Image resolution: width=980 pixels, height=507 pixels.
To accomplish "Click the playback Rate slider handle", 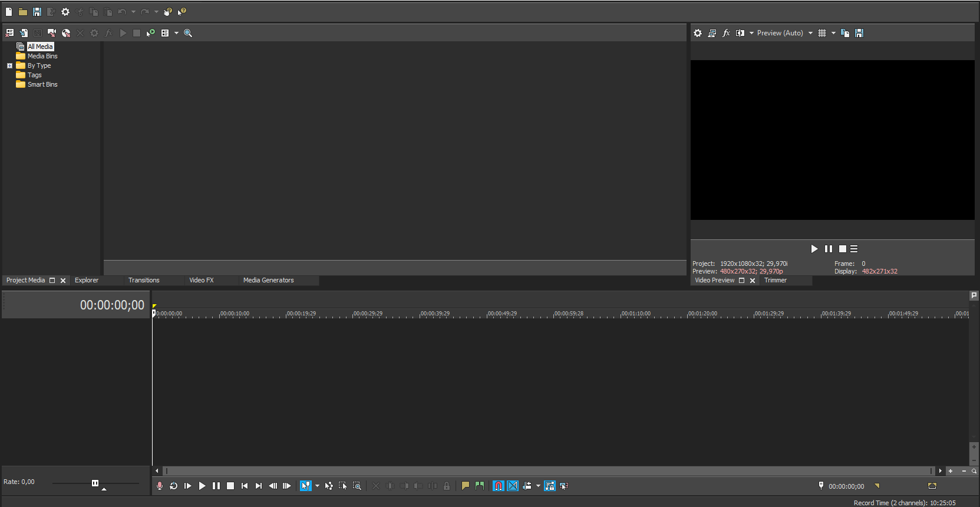I will 95,483.
